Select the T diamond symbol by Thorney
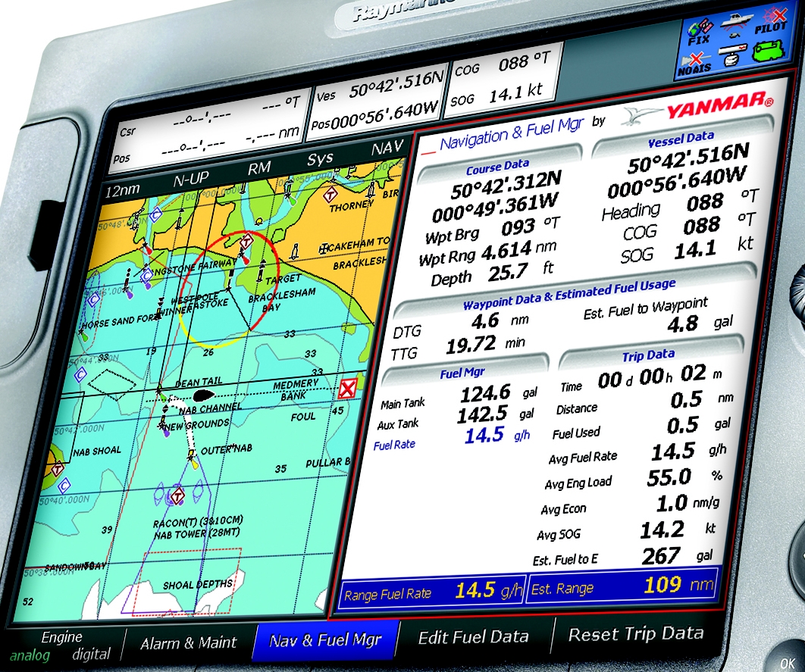Viewport: 805px width, 672px height. coord(330,195)
